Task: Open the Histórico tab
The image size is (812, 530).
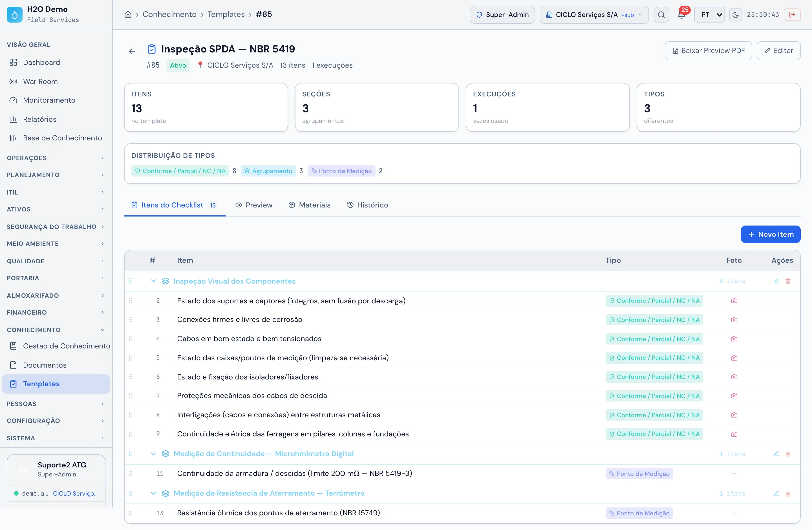Action: (368, 205)
